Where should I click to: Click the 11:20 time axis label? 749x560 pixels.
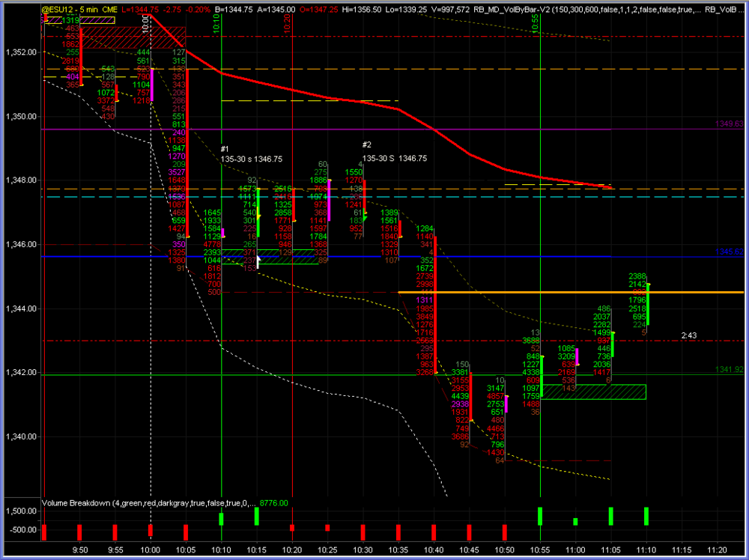point(717,550)
